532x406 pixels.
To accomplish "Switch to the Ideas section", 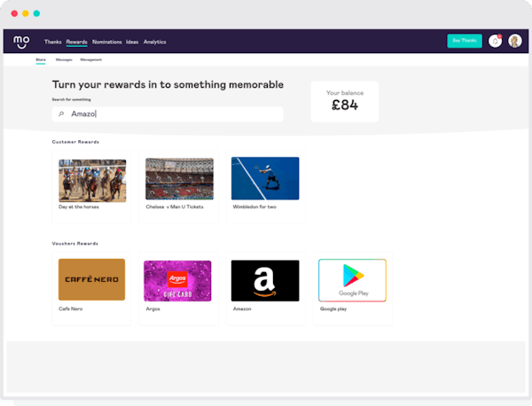I will tap(132, 42).
